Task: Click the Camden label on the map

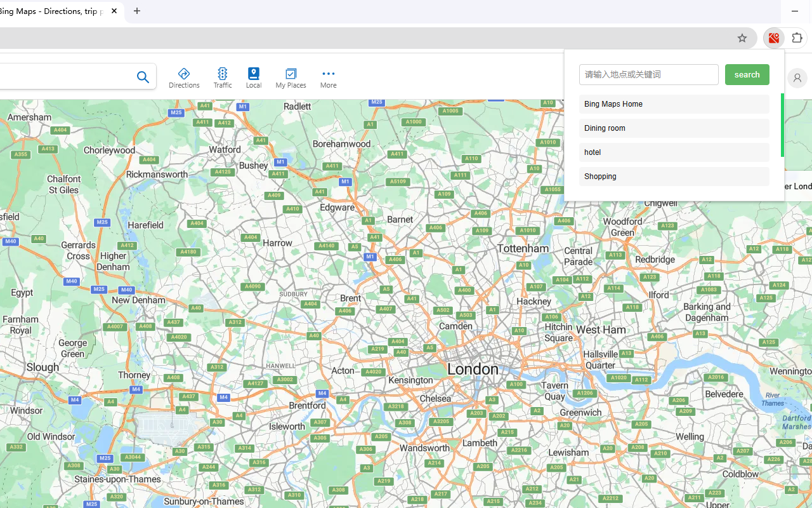Action: click(455, 326)
